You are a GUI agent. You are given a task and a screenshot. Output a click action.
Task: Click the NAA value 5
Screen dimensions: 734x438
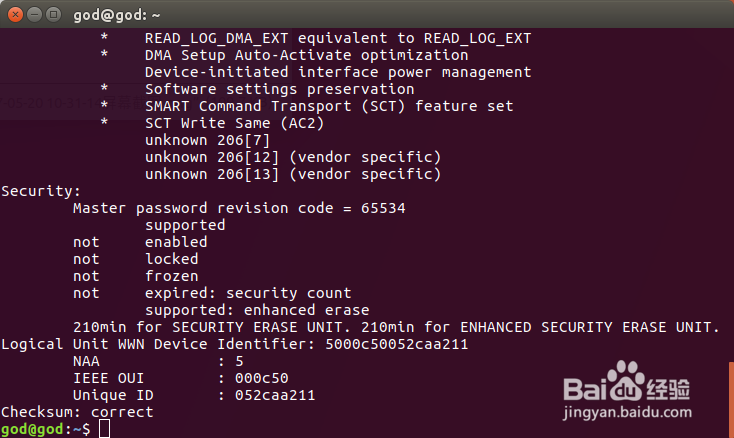(238, 361)
